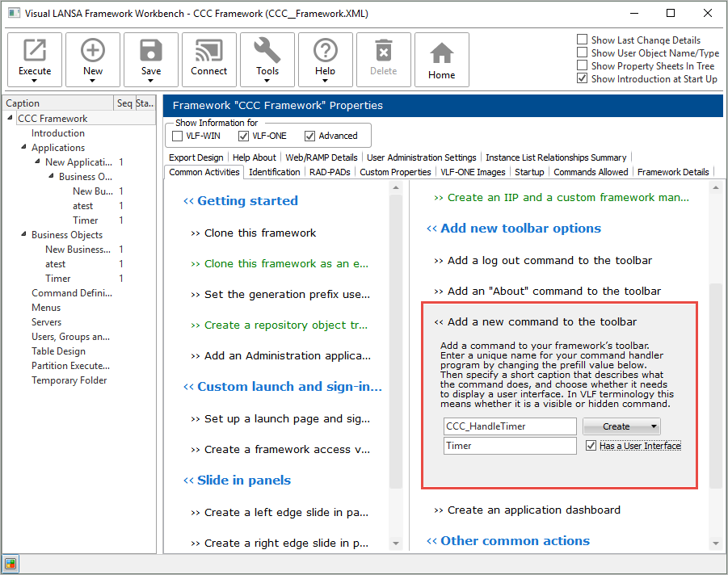Collapse the Applications tree node
This screenshot has height=575, width=728.
(x=23, y=148)
